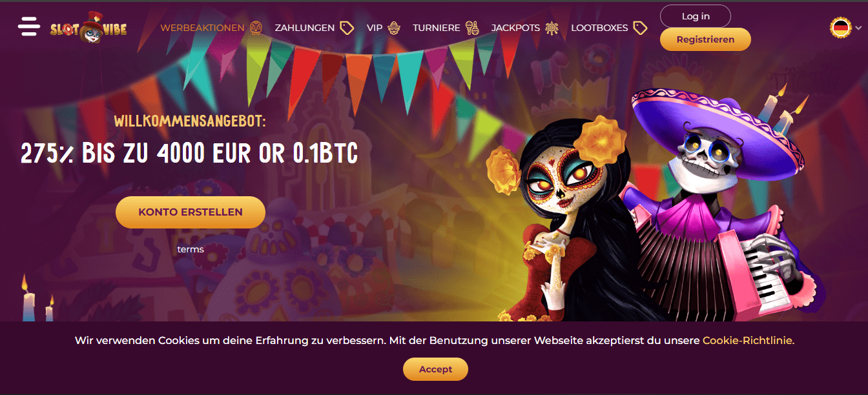Accept the cookie notice

(435, 369)
